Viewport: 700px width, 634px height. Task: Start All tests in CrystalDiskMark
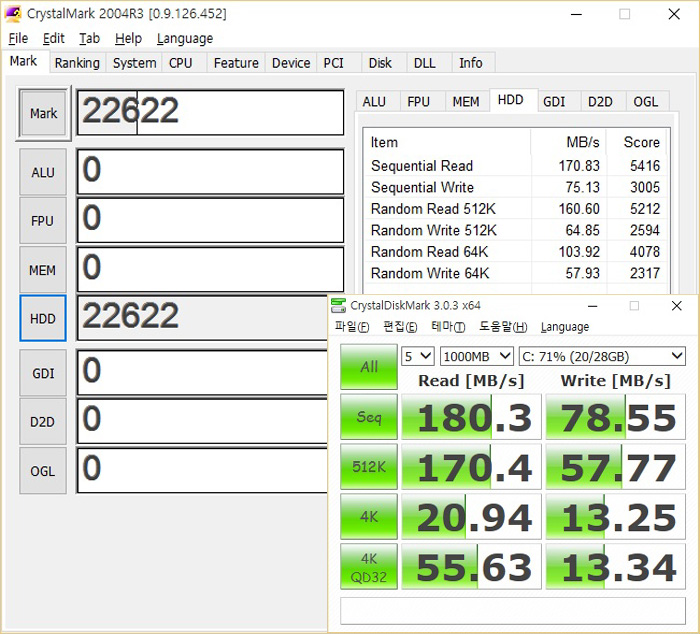pyautogui.click(x=369, y=367)
